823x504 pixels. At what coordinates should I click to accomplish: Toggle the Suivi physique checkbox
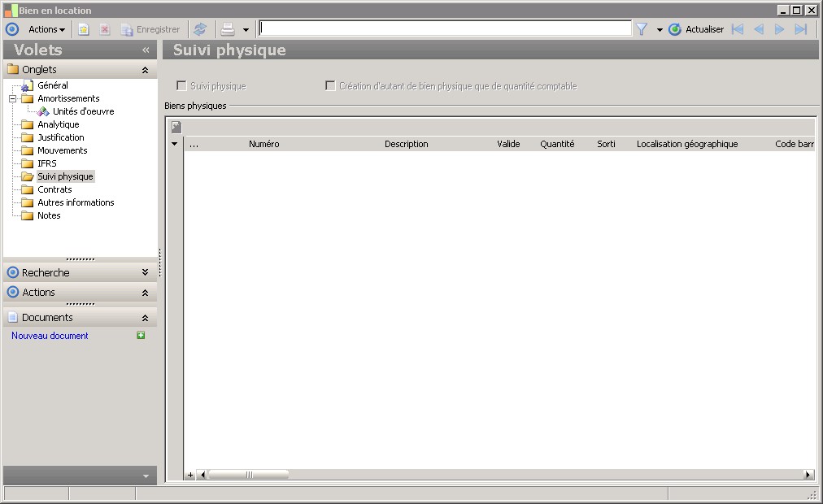pos(181,85)
